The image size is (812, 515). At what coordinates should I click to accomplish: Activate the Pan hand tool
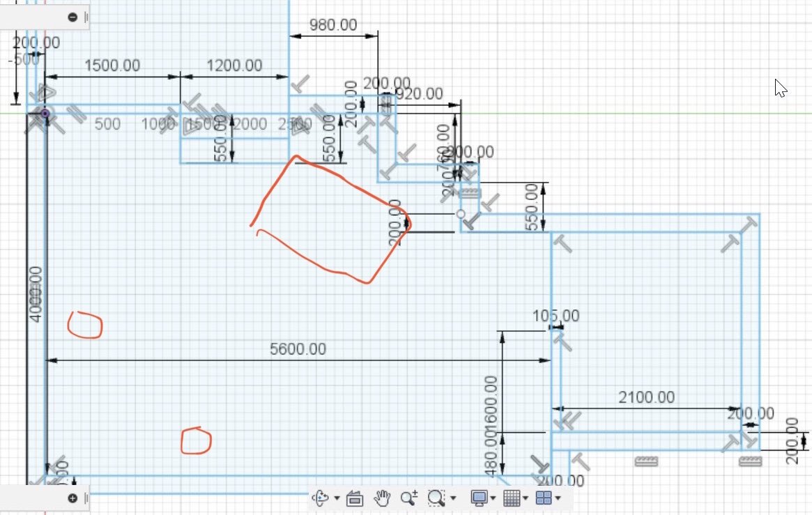point(382,498)
